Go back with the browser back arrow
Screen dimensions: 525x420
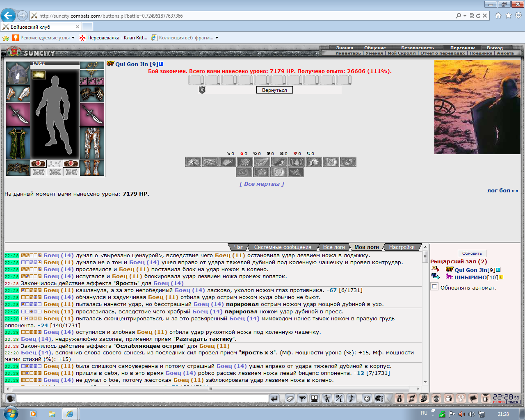pyautogui.click(x=8, y=16)
